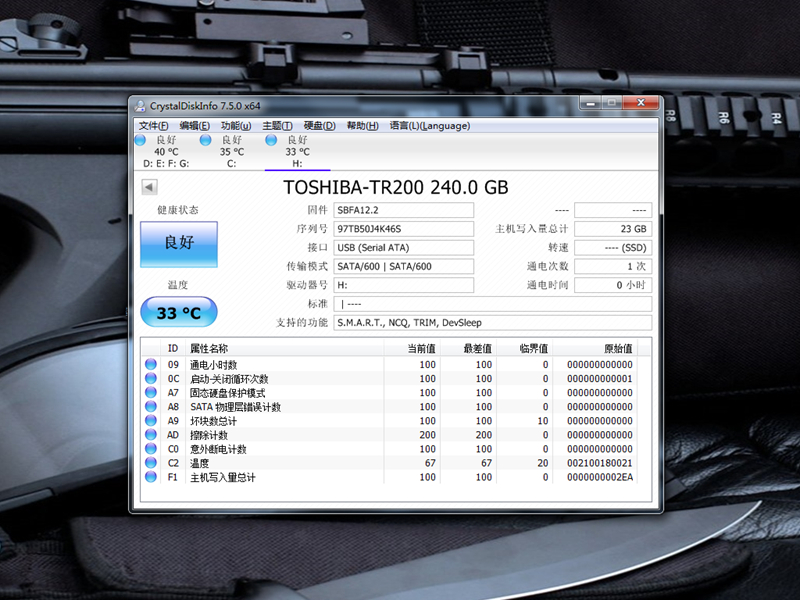This screenshot has height=600, width=800.
Task: Click the green 33 °C temperature indicator
Action: tap(178, 312)
